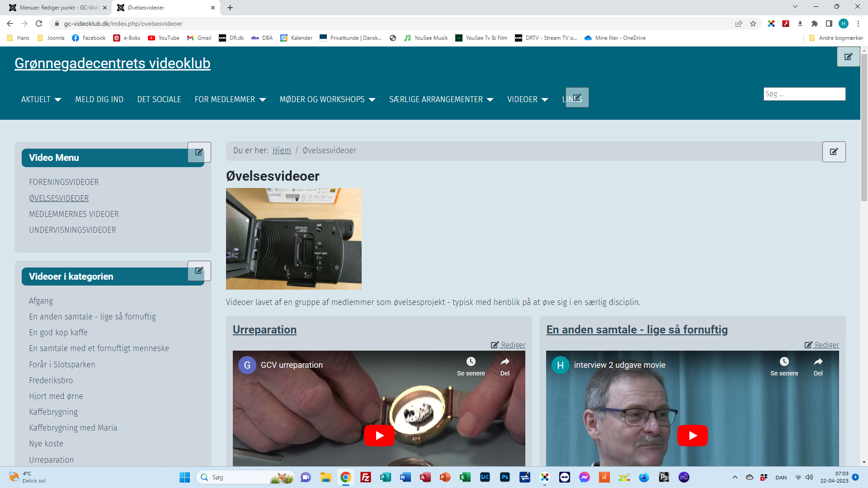The width and height of the screenshot is (868, 488).
Task: Show hidden system tray icons
Action: click(735, 477)
